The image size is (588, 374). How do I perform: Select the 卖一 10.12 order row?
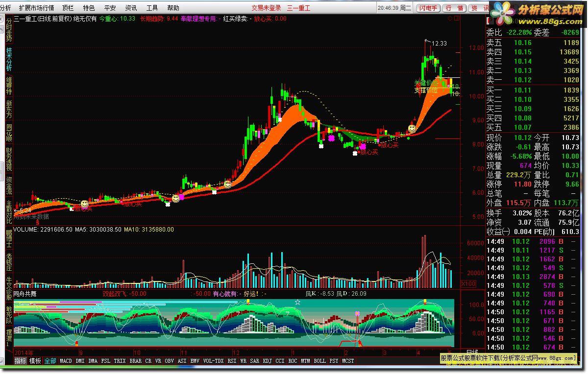[x=533, y=80]
